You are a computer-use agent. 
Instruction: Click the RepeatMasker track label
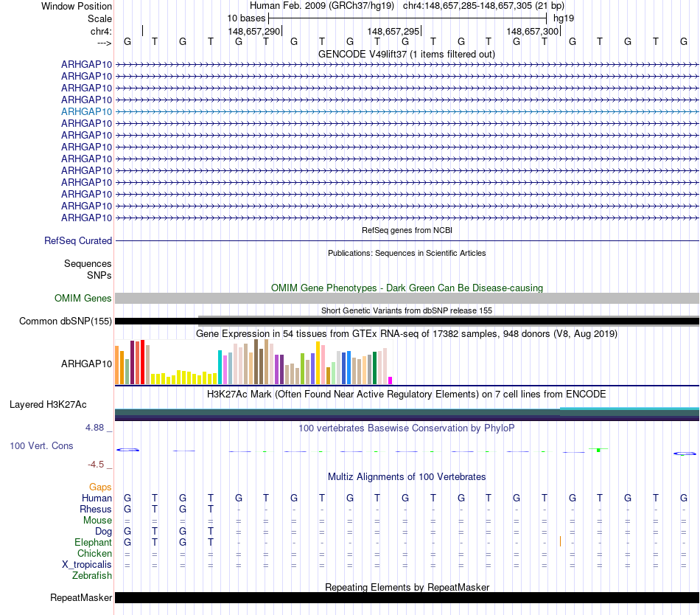(81, 597)
